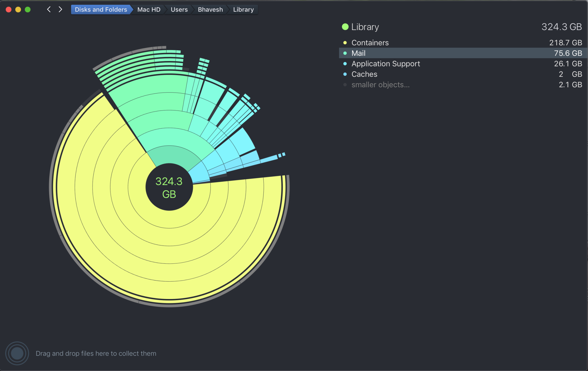The width and height of the screenshot is (588, 371).
Task: Navigate to Mac HD breadcrumb
Action: [149, 9]
